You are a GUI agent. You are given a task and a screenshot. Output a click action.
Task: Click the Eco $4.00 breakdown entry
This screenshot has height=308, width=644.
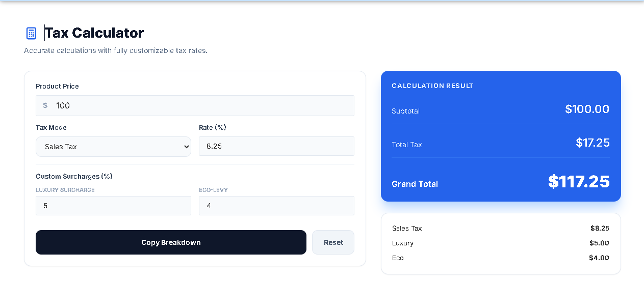(501, 258)
